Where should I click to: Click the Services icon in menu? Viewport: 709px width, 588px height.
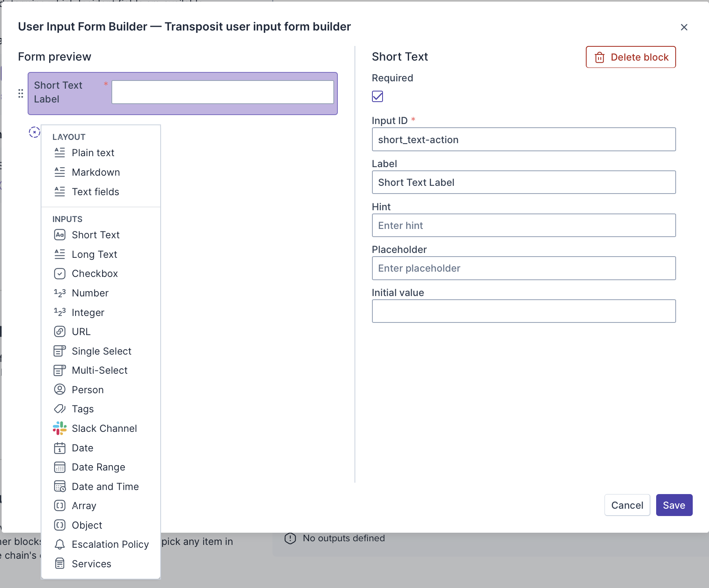(x=60, y=564)
